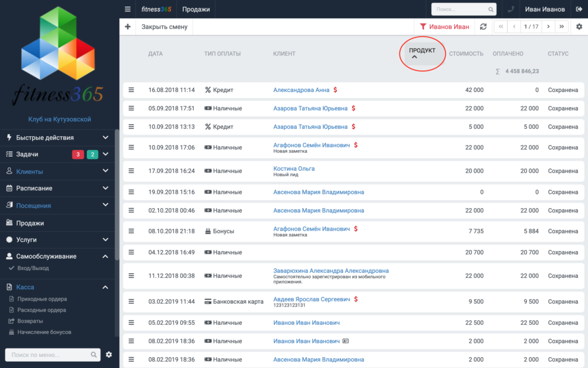This screenshot has width=588, height=368.
Task: Open Расходные ордера under Касса
Action: [x=41, y=310]
